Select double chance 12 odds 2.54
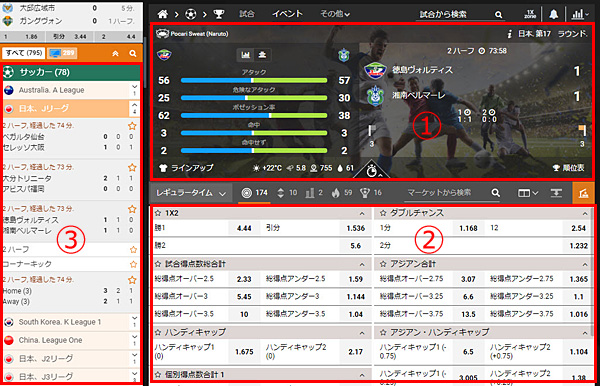This screenshot has height=386, width=600. [579, 228]
